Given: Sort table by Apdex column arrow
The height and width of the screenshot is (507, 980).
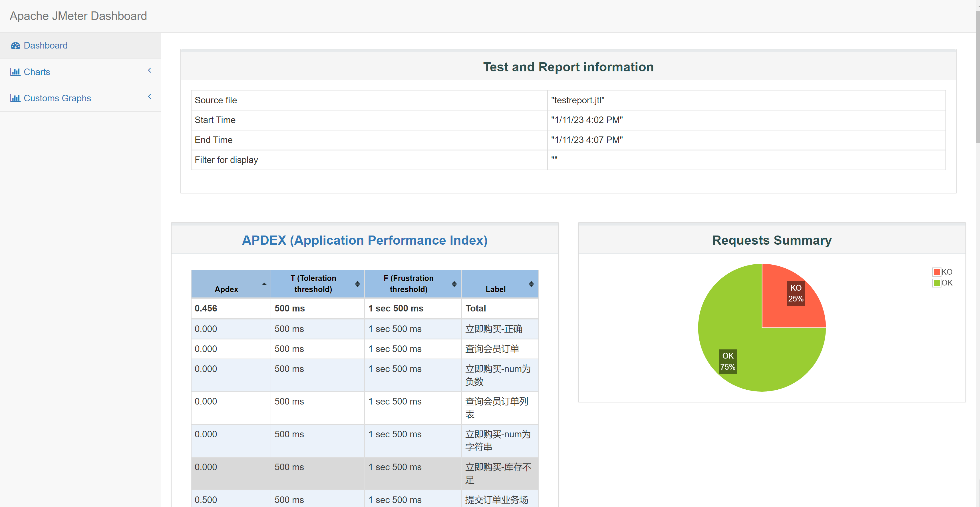Looking at the screenshot, I should pos(264,284).
